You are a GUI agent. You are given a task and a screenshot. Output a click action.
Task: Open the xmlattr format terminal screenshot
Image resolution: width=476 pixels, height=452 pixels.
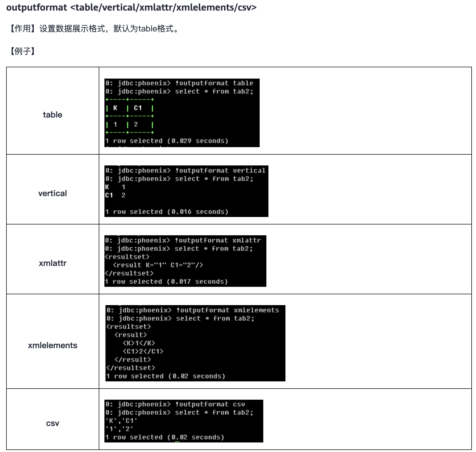click(x=185, y=261)
